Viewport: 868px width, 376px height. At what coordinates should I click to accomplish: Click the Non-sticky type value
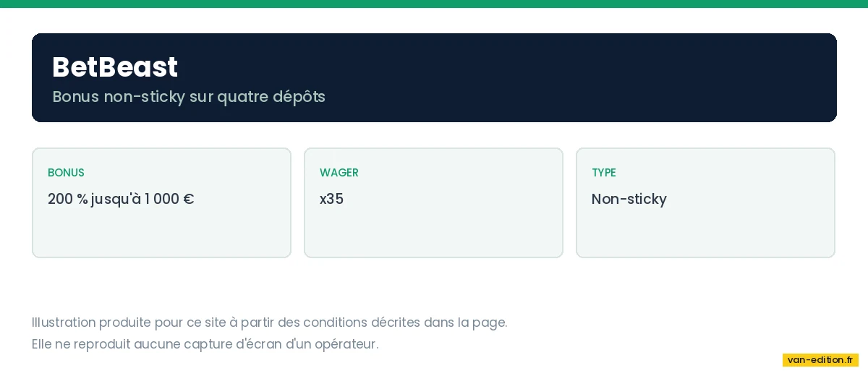[x=629, y=199]
